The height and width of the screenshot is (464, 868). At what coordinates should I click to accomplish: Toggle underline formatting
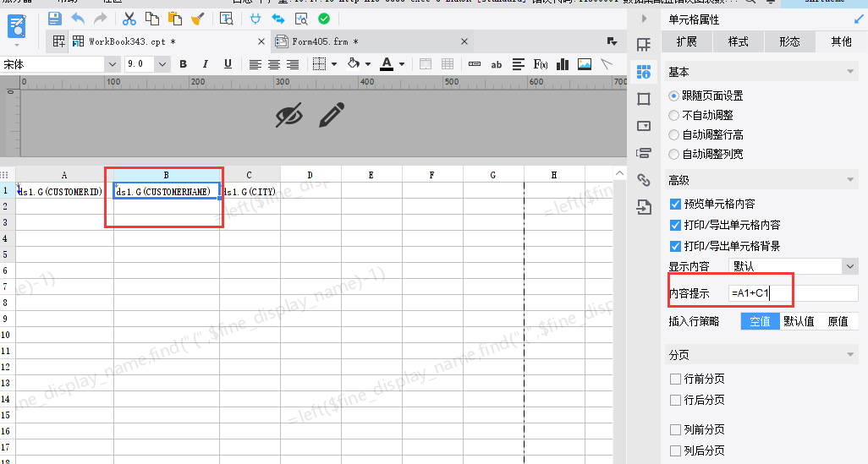click(228, 64)
